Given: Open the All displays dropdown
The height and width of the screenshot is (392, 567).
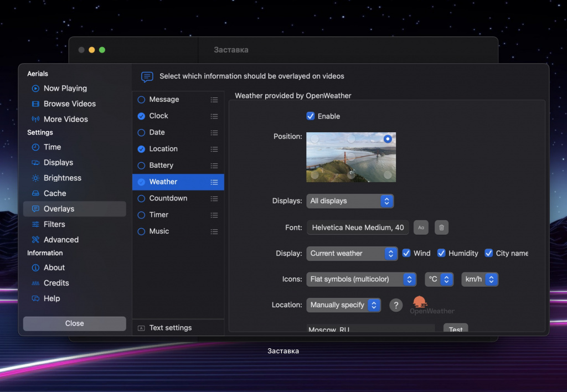Looking at the screenshot, I should (x=349, y=201).
